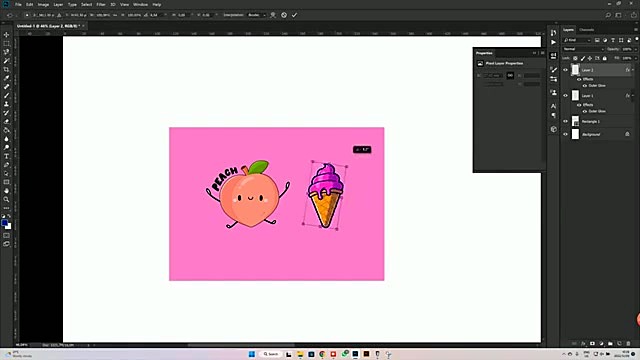Open the Fill value dropdown arrow

635,58
